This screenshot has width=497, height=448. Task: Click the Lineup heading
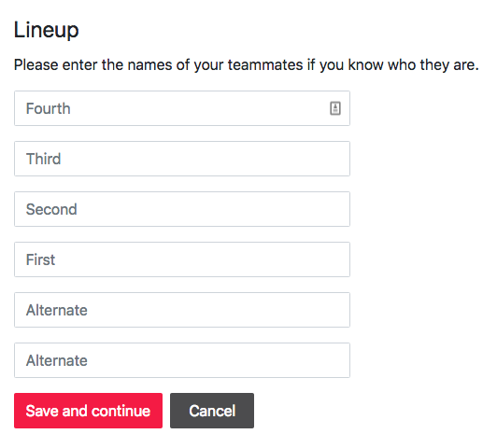47,30
